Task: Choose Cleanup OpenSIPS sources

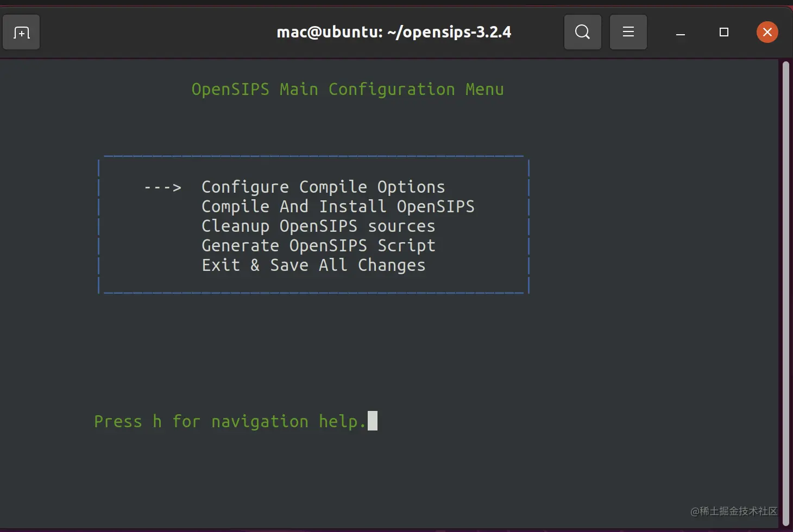Action: [318, 226]
